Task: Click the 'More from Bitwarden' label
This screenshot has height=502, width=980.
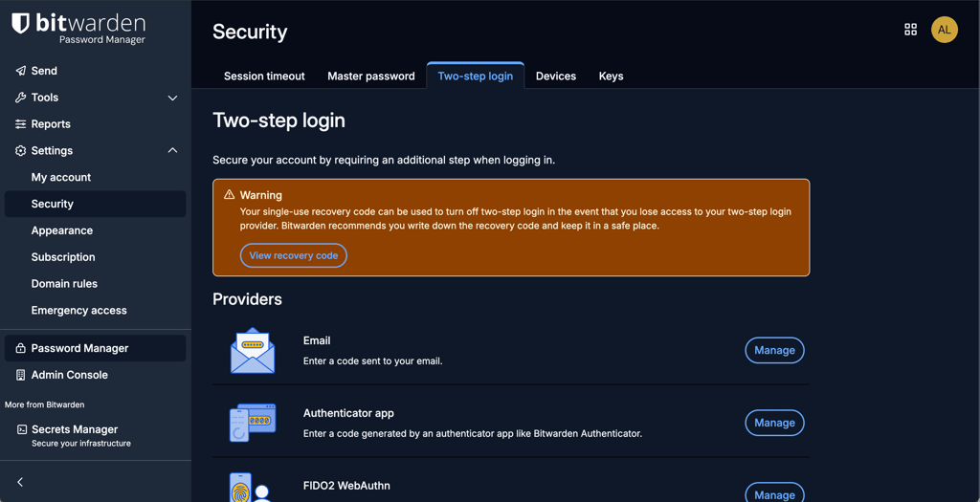Action: click(x=44, y=404)
